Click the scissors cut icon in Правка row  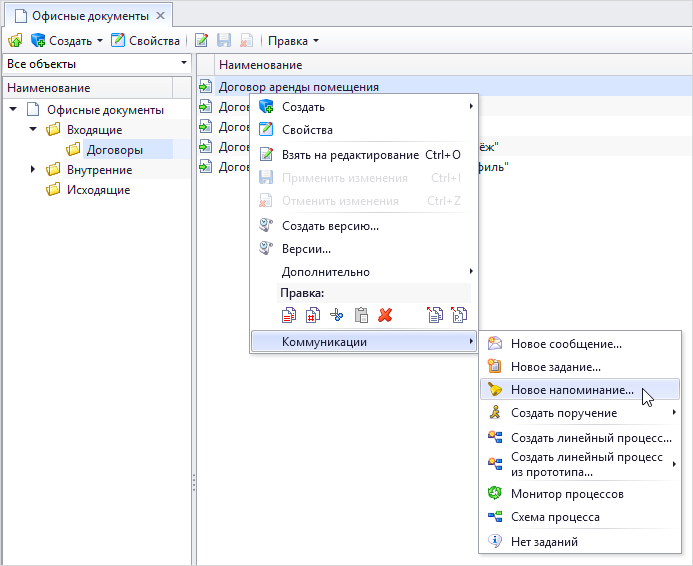[337, 316]
